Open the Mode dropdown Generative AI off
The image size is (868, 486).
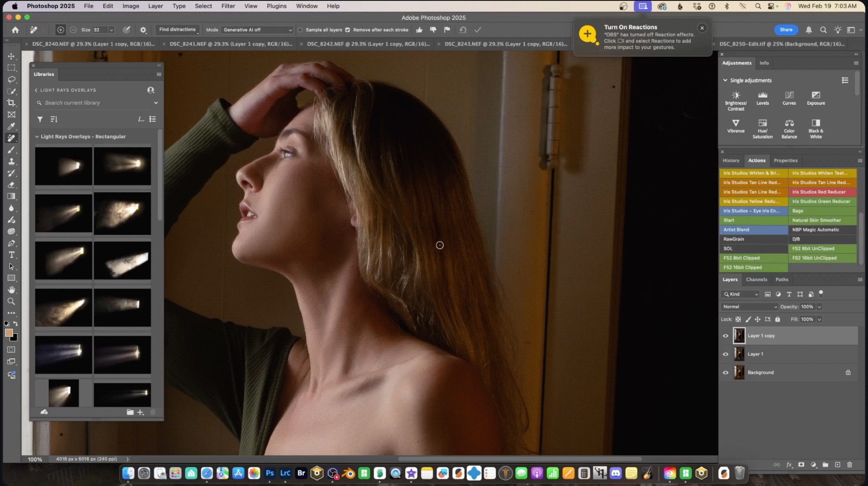click(x=258, y=30)
